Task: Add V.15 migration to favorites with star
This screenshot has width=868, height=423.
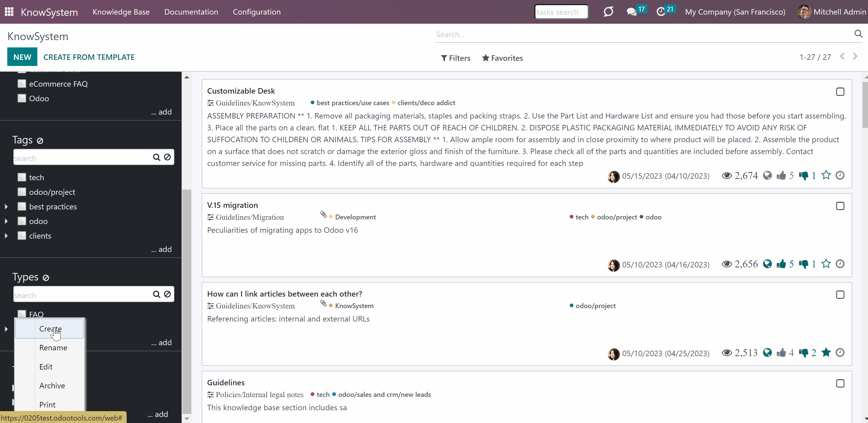Action: (826, 263)
